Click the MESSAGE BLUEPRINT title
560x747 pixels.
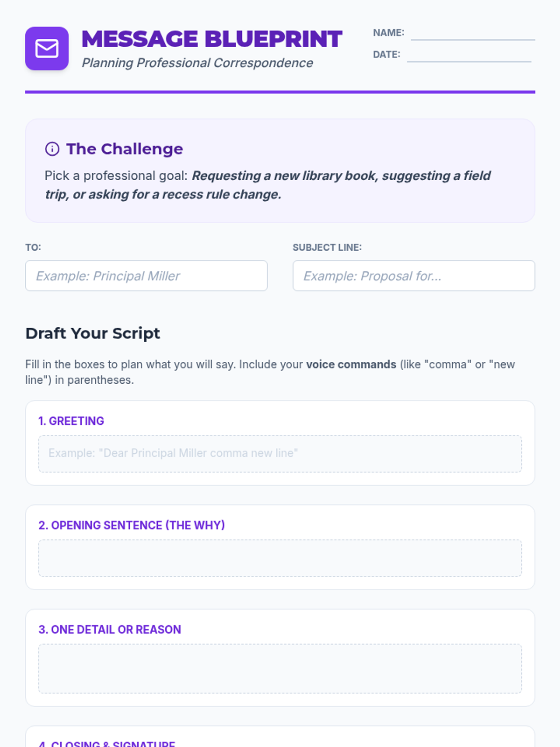tap(212, 39)
